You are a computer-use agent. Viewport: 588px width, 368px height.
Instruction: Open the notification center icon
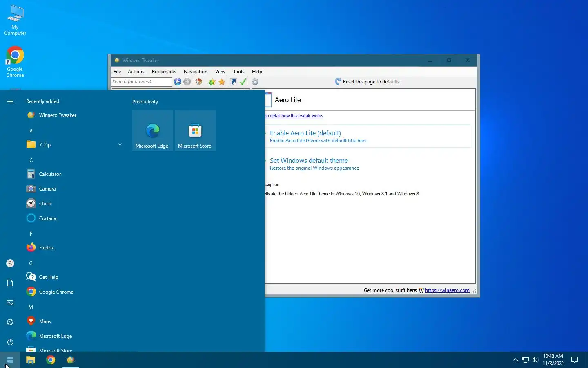click(575, 360)
